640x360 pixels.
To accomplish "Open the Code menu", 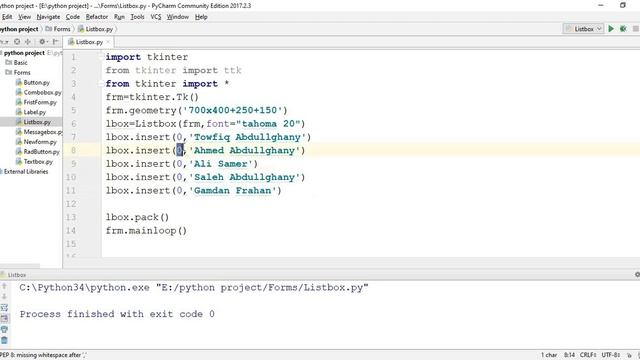I will click(x=73, y=17).
